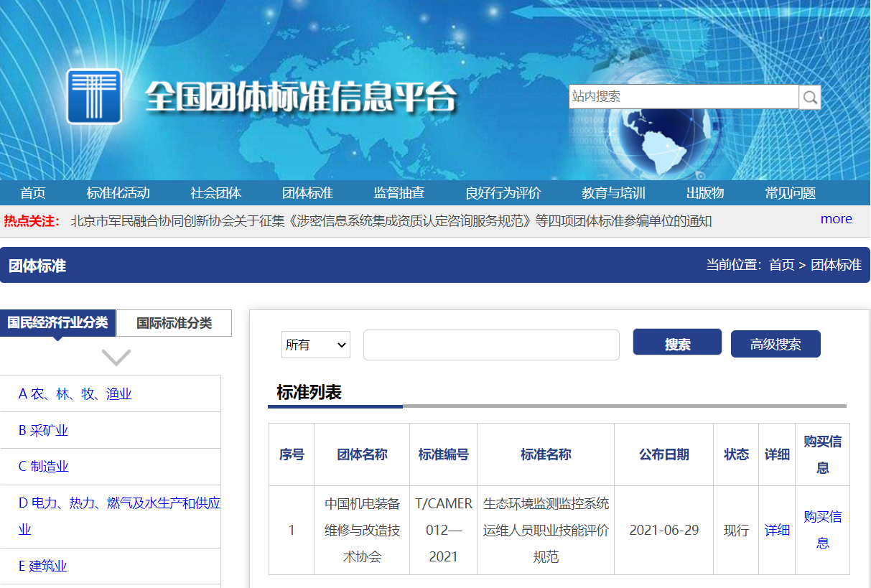Click the downward chevron under industry classification
The width and height of the screenshot is (871, 588).
115,357
